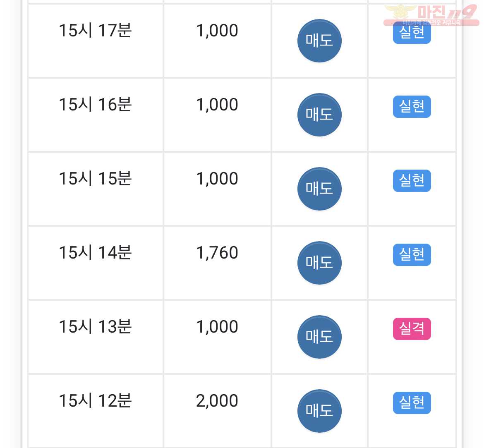Select the 매도 button in the 15시 15분 row
The height and width of the screenshot is (448, 484).
319,189
